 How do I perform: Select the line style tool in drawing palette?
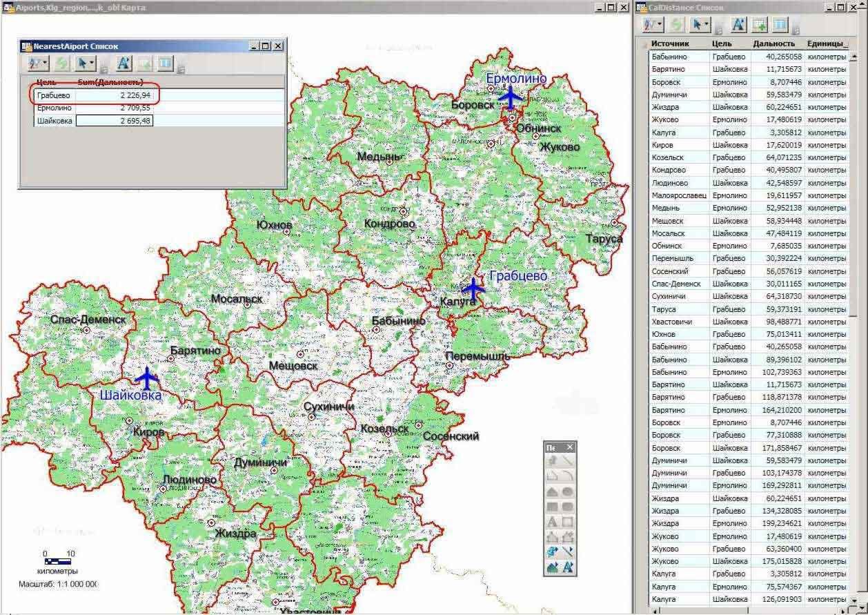tap(568, 552)
